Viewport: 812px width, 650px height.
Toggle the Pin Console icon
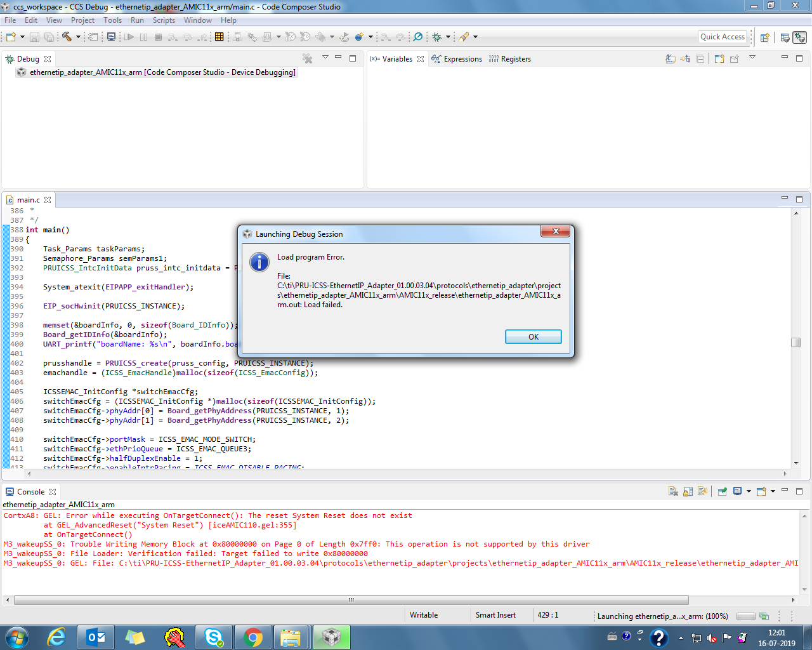pos(723,491)
